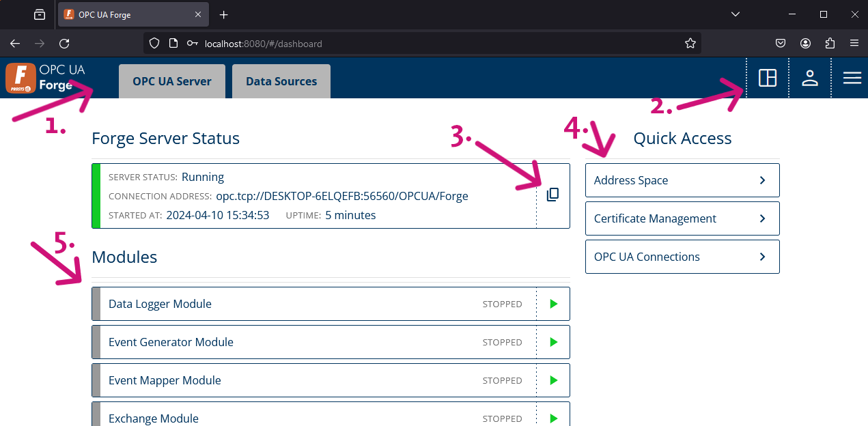Open Address Space quick access
Image resolution: width=868 pixels, height=426 pixels.
682,180
